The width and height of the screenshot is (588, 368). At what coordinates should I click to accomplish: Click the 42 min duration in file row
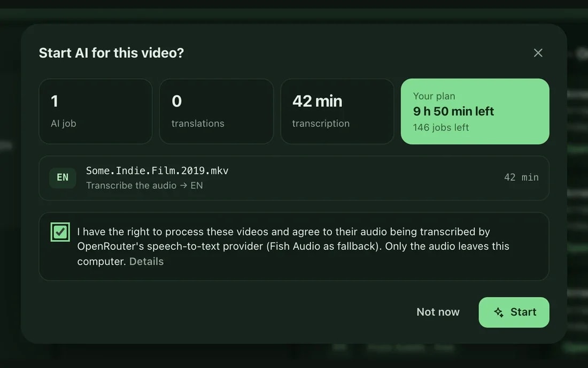click(x=521, y=178)
